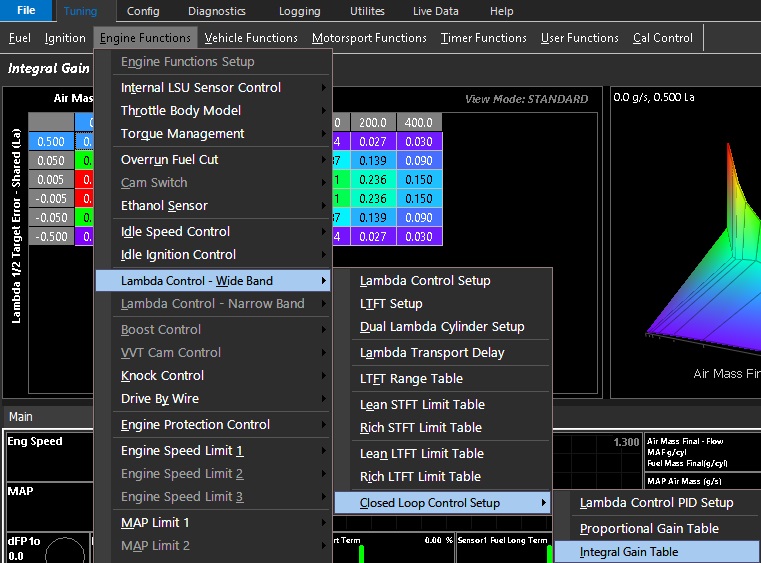Open LTFT Range Table
The image size is (761, 563).
443,379
